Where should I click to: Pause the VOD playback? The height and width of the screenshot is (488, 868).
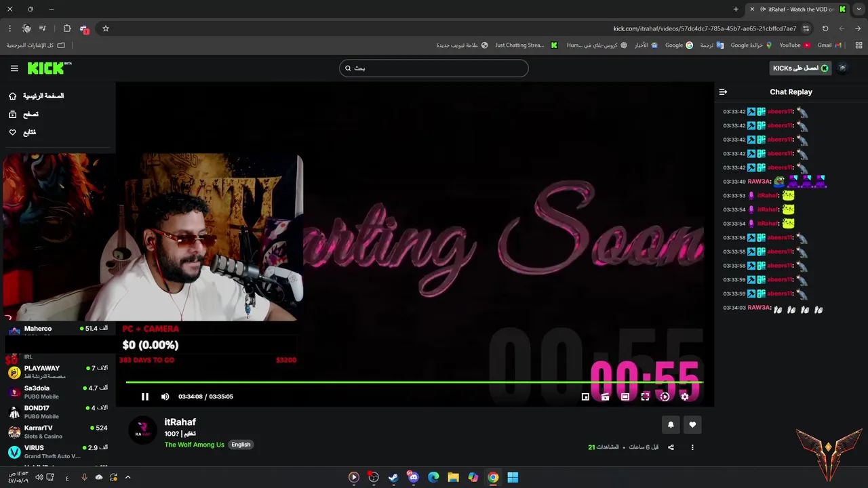tap(144, 396)
